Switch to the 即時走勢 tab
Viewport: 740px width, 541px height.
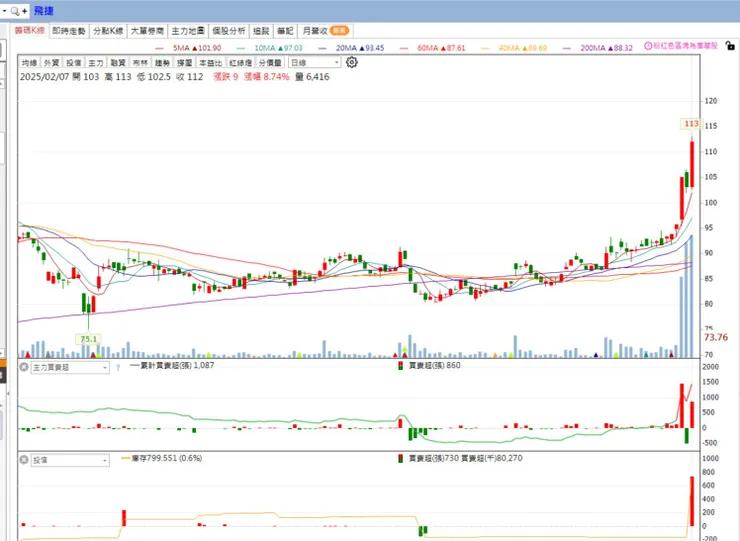coord(69,31)
